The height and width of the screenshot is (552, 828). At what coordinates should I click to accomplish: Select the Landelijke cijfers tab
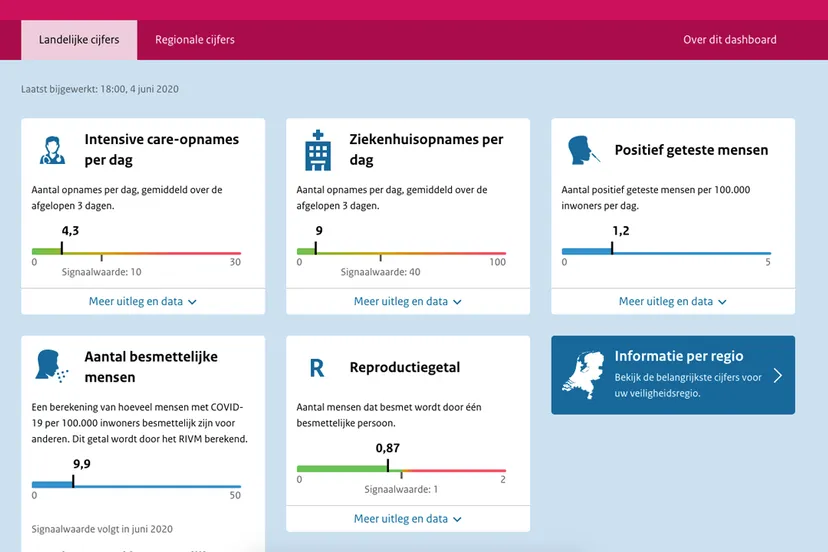click(x=79, y=40)
